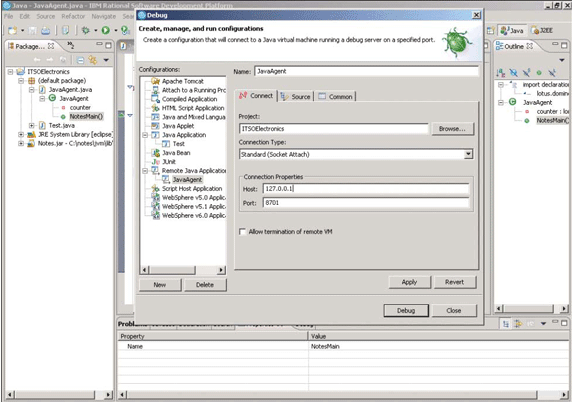Click the Debug bug toolbar icon
The image size is (572, 402).
tap(86, 30)
